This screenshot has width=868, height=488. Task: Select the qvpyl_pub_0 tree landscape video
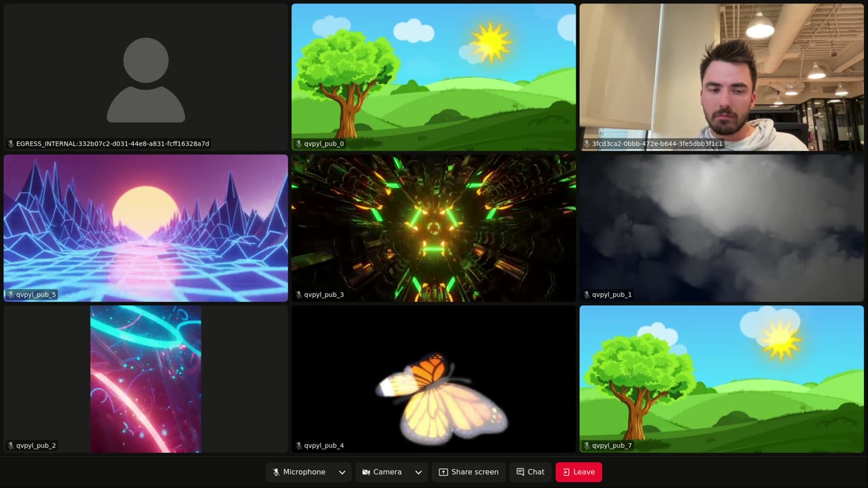click(434, 77)
